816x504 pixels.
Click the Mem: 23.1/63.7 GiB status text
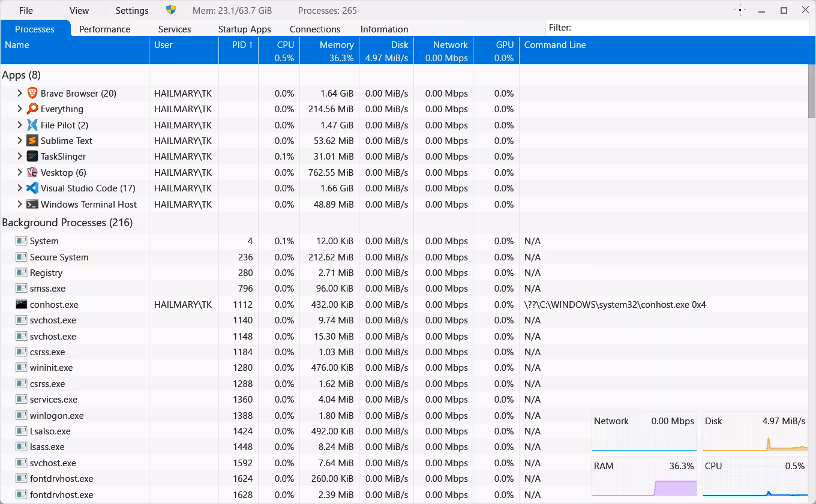click(x=232, y=10)
